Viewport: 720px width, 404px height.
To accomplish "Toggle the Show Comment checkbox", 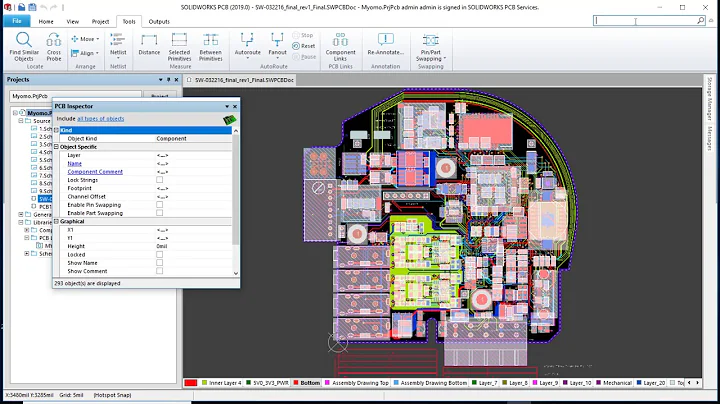I will click(x=159, y=271).
